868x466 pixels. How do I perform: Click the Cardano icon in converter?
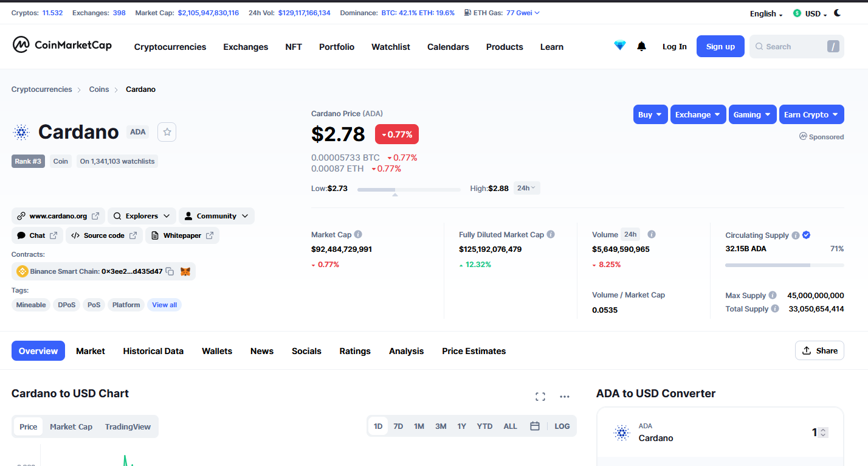point(622,433)
